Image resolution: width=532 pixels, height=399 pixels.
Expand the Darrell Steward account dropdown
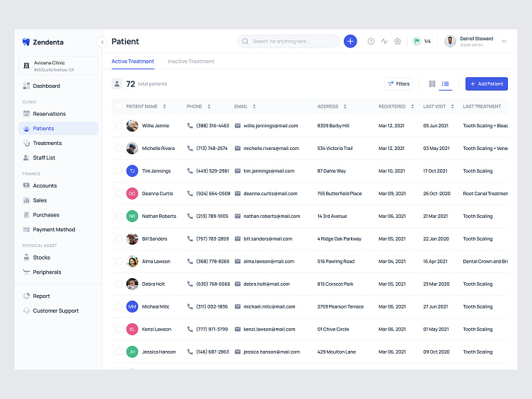coord(504,42)
